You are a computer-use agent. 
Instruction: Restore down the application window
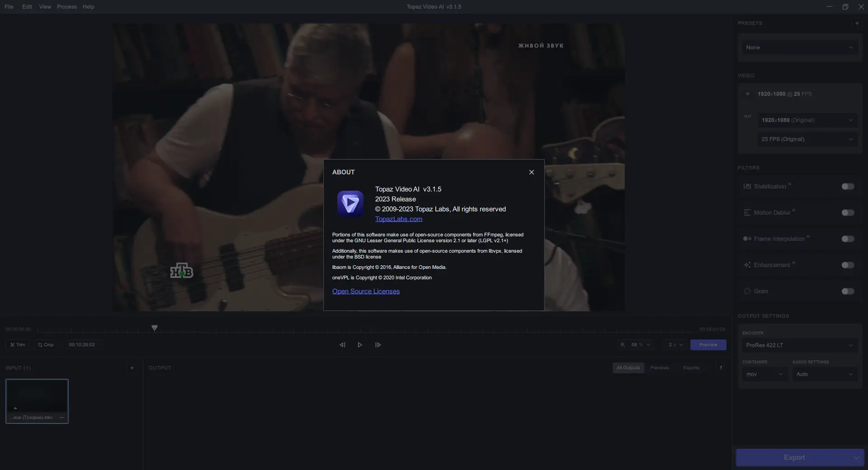(845, 7)
